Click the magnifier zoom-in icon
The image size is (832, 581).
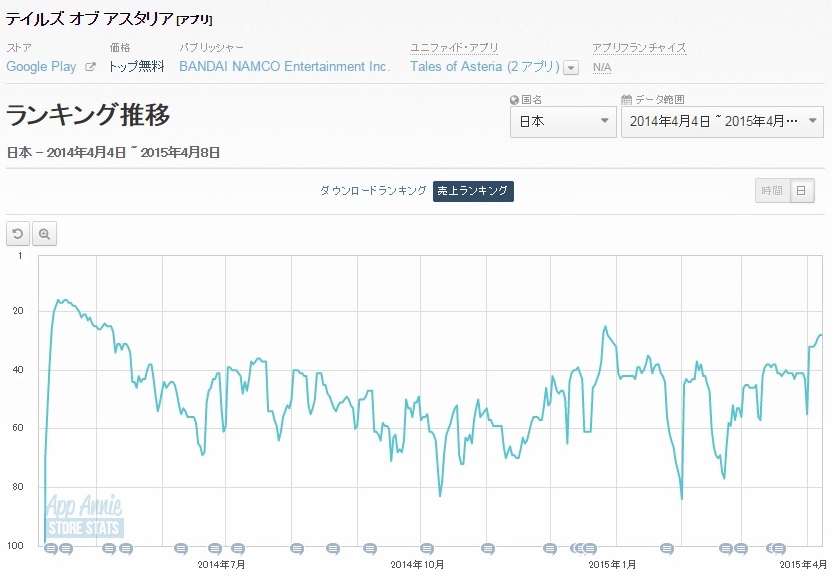point(44,233)
